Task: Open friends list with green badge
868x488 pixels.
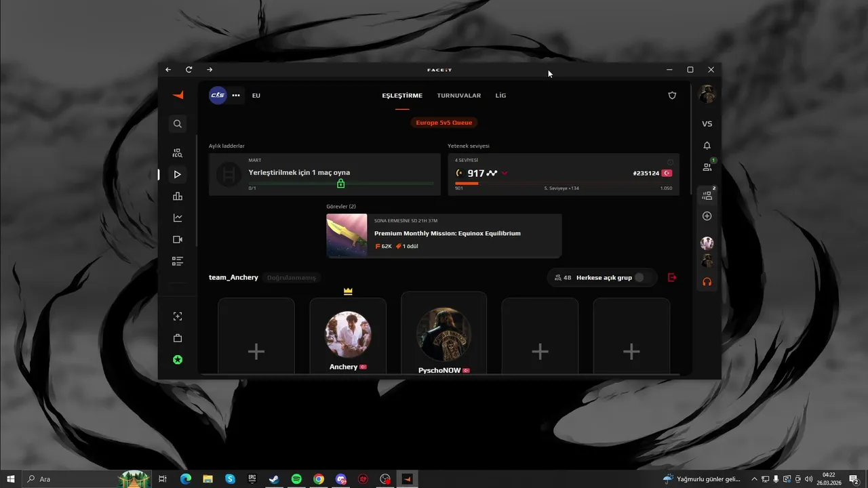Action: [x=707, y=166]
